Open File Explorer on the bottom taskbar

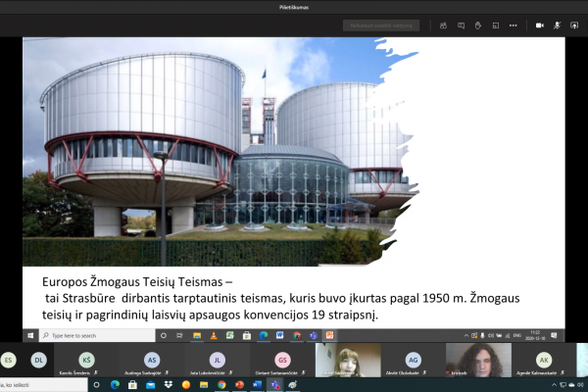(x=204, y=385)
